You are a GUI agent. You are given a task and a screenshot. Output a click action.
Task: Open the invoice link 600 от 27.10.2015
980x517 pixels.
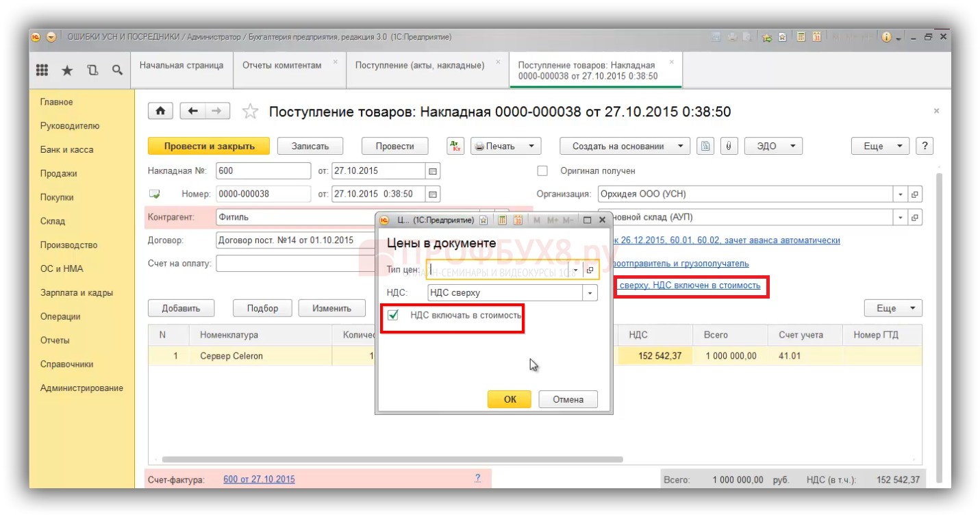point(259,479)
